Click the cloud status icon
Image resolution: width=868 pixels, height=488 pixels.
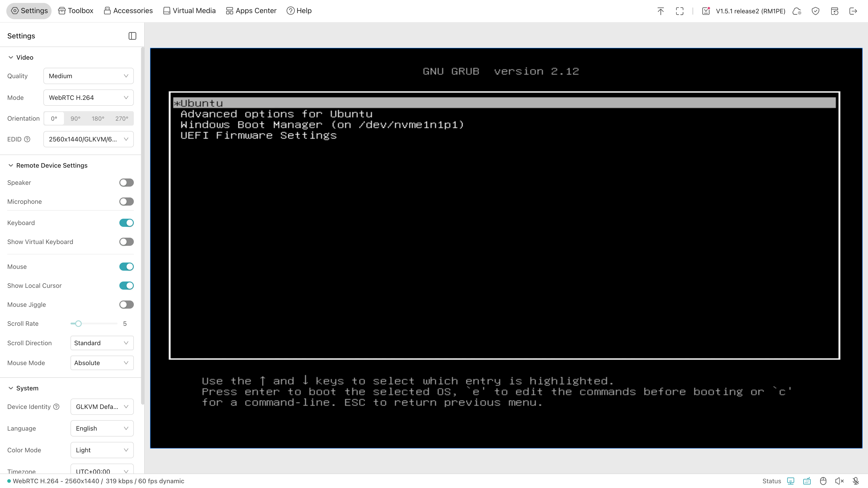tap(797, 11)
